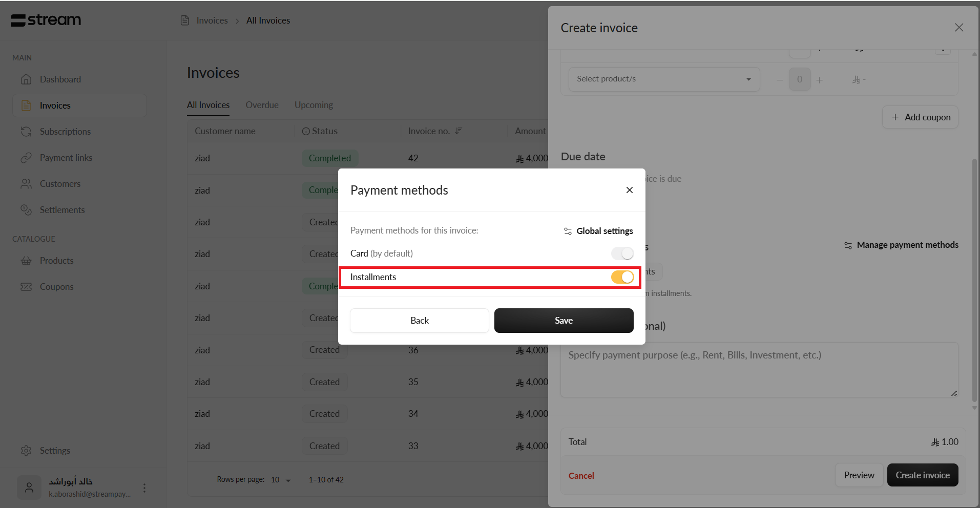
Task: Open Payment links from the sidebar
Action: 66,157
